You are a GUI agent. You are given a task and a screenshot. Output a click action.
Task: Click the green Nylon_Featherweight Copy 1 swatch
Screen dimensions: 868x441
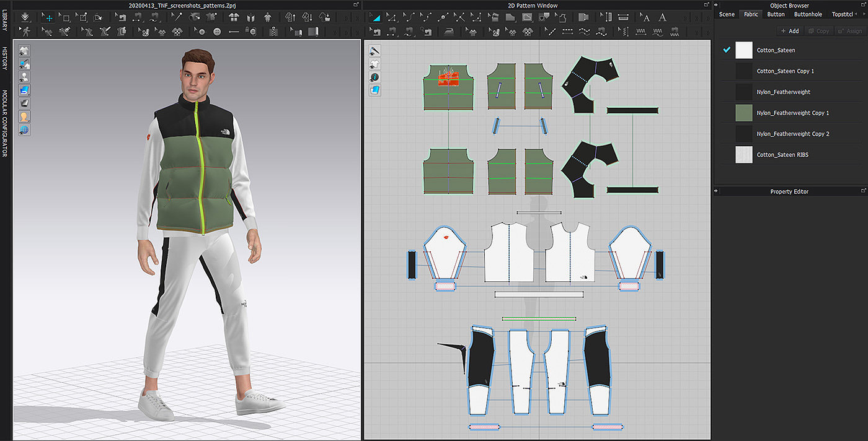743,113
